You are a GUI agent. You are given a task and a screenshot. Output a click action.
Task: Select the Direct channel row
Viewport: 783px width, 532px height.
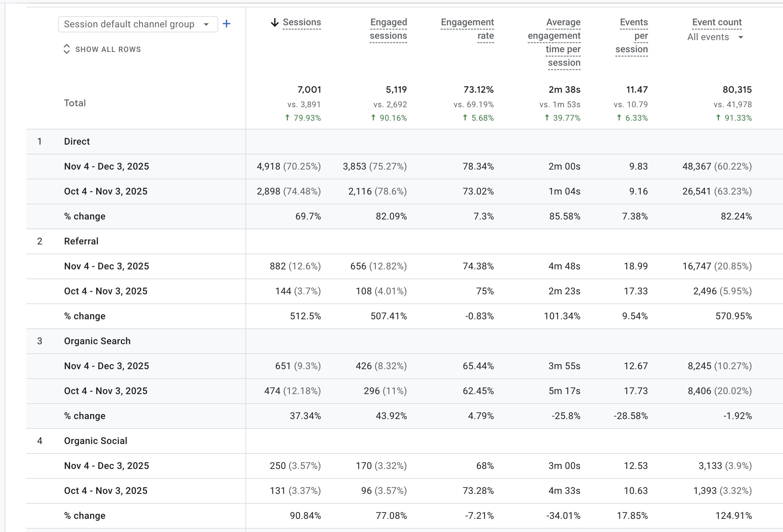[77, 141]
